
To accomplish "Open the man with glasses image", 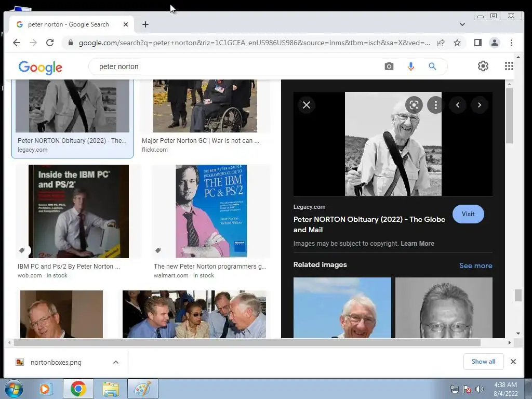I will click(x=61, y=314).
